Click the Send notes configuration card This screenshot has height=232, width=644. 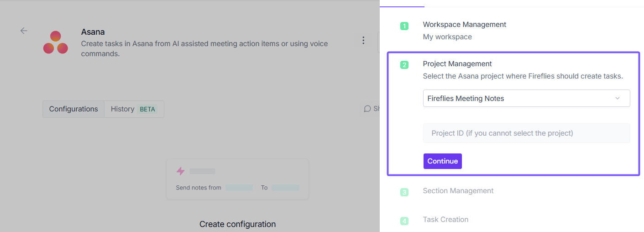pos(237,179)
